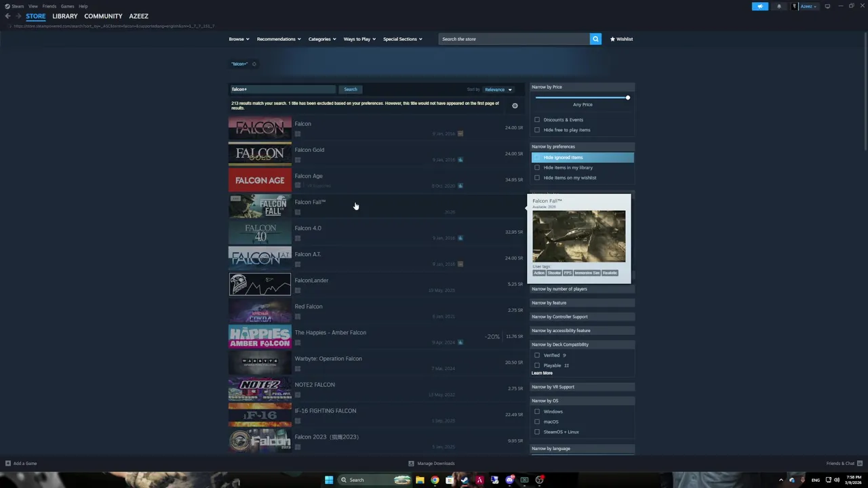
Task: Switch to Big Picture mode icon
Action: coord(827,6)
